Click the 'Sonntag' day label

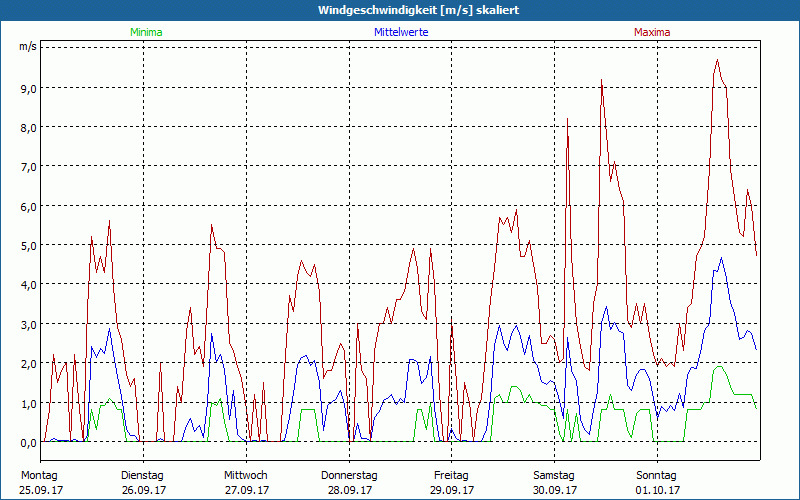(x=656, y=476)
